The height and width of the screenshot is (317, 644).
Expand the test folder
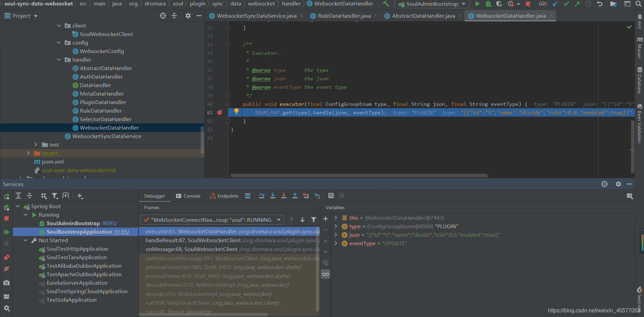(x=36, y=145)
